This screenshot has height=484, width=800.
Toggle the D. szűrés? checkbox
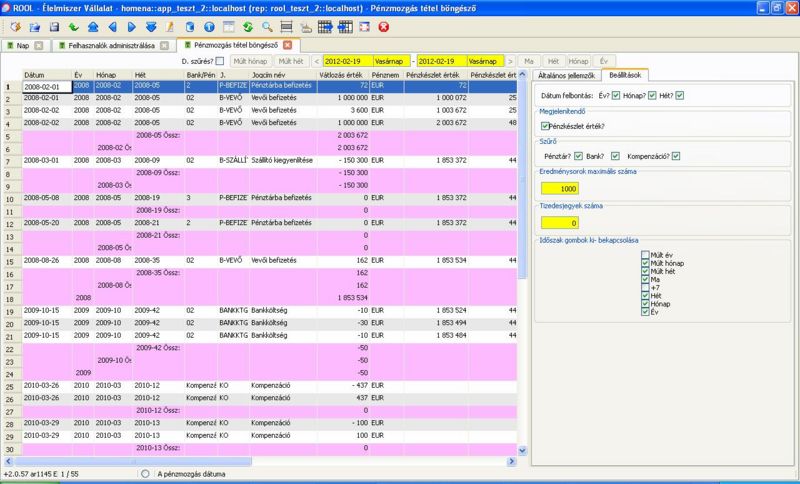221,61
